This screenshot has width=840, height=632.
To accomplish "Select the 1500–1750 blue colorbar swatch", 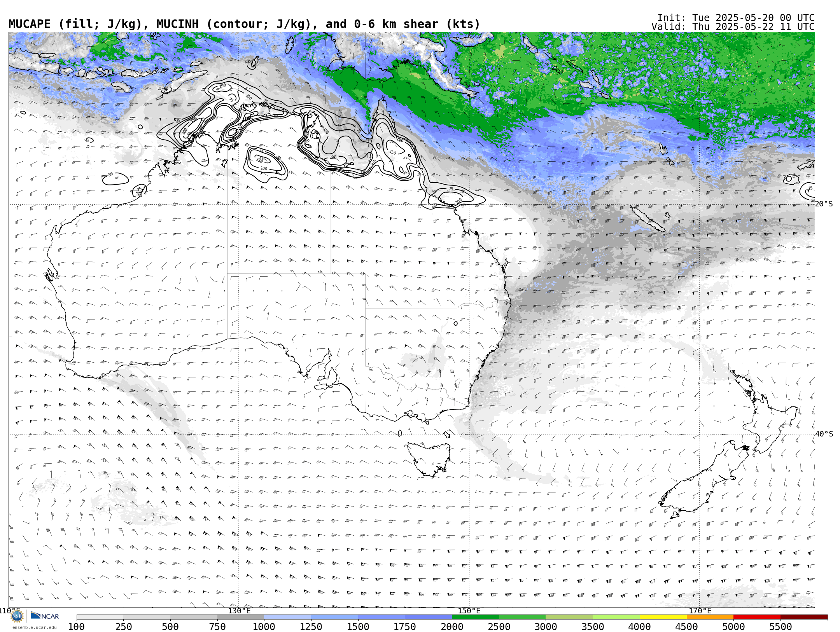I will pyautogui.click(x=381, y=617).
